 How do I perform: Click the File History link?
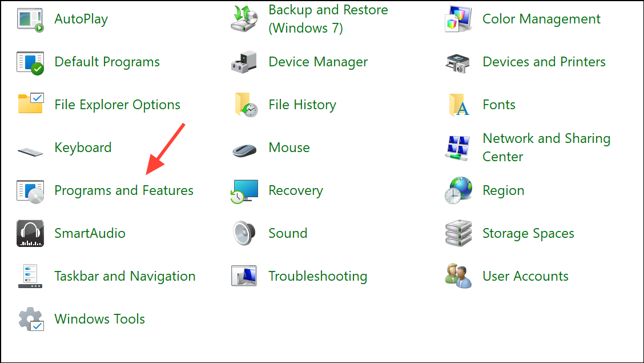point(302,105)
